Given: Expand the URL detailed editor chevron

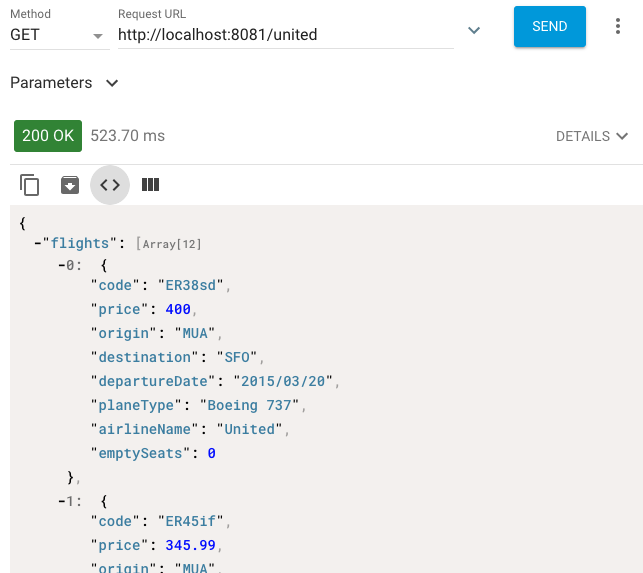Looking at the screenshot, I should pos(474,31).
